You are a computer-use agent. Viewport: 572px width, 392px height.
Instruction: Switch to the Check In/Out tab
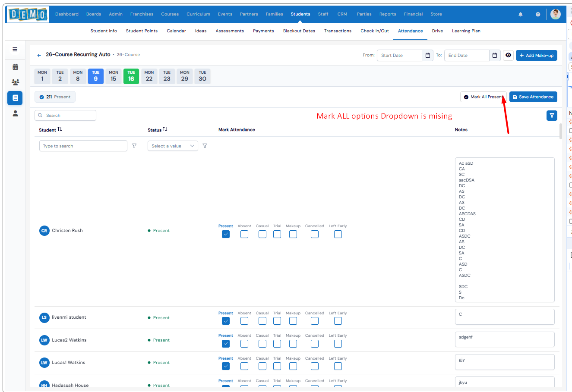pyautogui.click(x=374, y=31)
